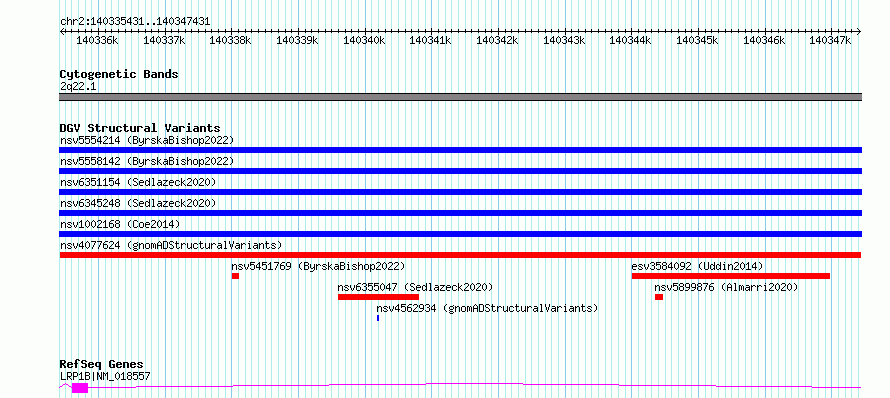890x398 pixels.
Task: Click the small red nsv5451769 marker
Action: point(236,276)
